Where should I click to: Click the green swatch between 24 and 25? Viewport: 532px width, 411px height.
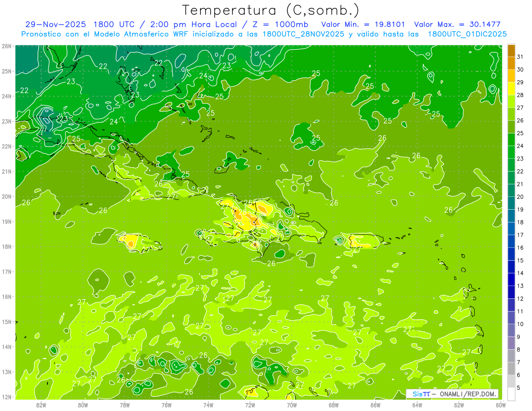(x=511, y=140)
